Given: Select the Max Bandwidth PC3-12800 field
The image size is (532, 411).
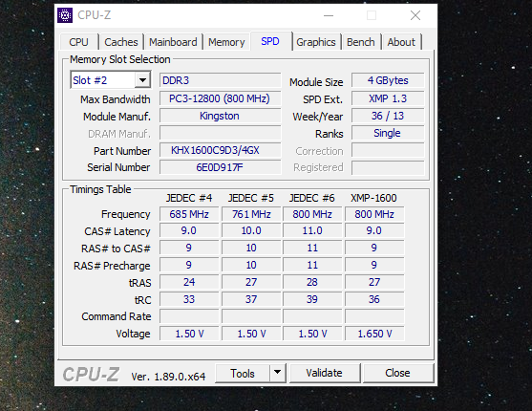Looking at the screenshot, I should [221, 98].
